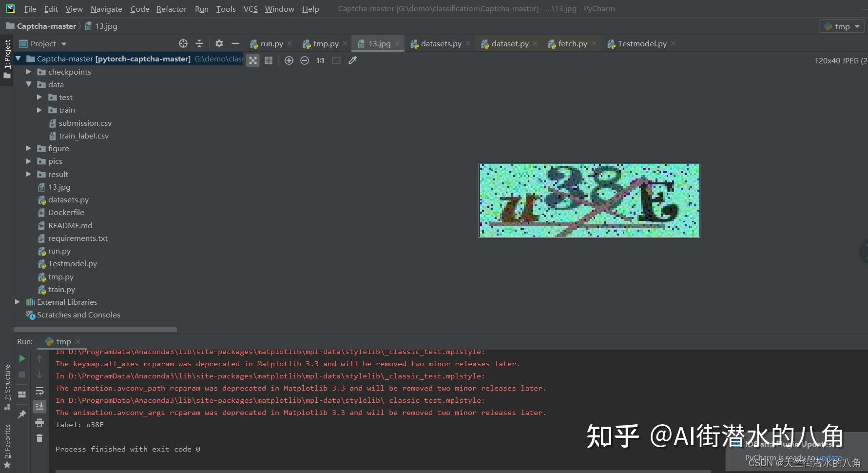
Task: Toggle chessboard transparency background in image viewer
Action: (252, 60)
